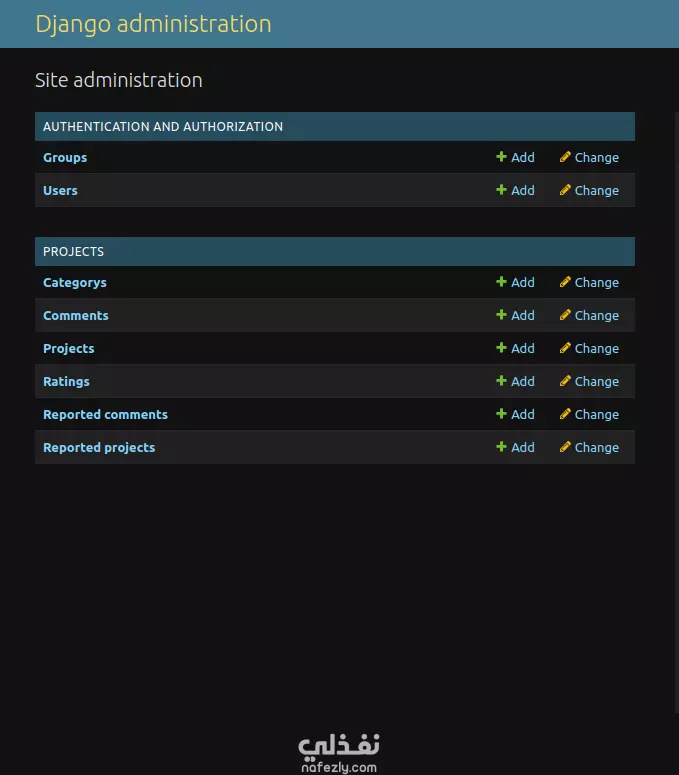679x775 pixels.
Task: Click the pencil icon in the Categorys row
Action: 565,282
